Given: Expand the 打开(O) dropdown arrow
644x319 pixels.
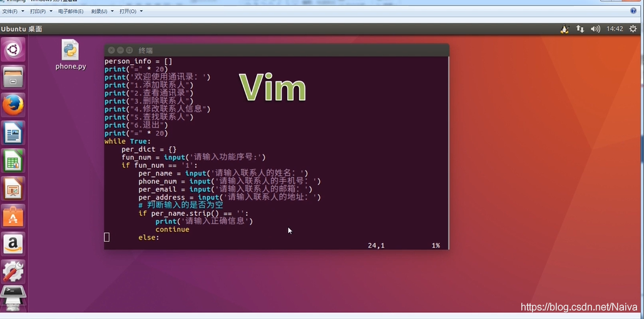Looking at the screenshot, I should (141, 11).
